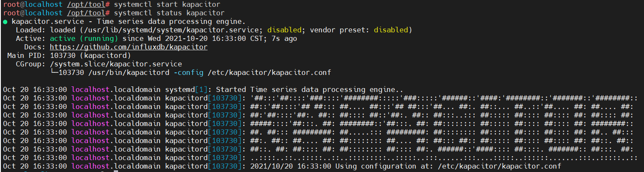Click the 'systemctl status kapacitor' command
644x172 pixels.
(169, 13)
